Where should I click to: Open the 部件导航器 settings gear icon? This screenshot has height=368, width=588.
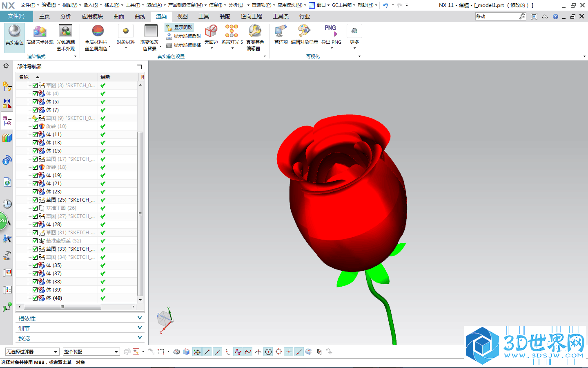point(6,66)
